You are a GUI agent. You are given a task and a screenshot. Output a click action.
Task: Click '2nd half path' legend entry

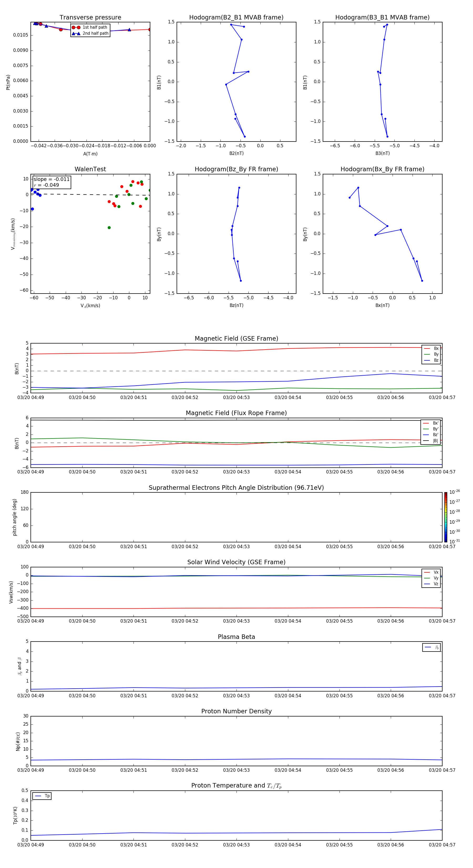[x=90, y=33]
